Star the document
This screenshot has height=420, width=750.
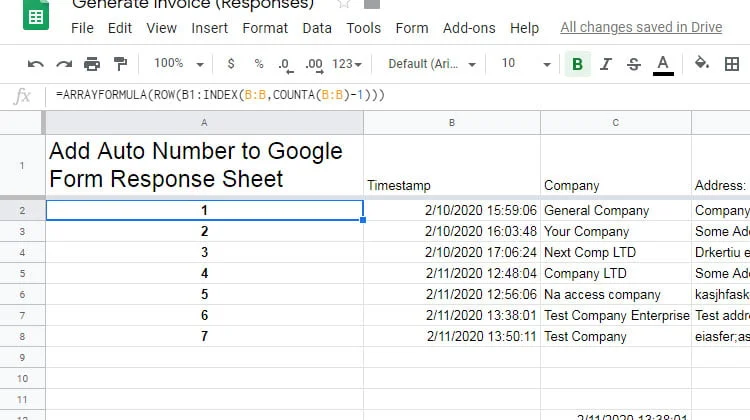[x=343, y=4]
